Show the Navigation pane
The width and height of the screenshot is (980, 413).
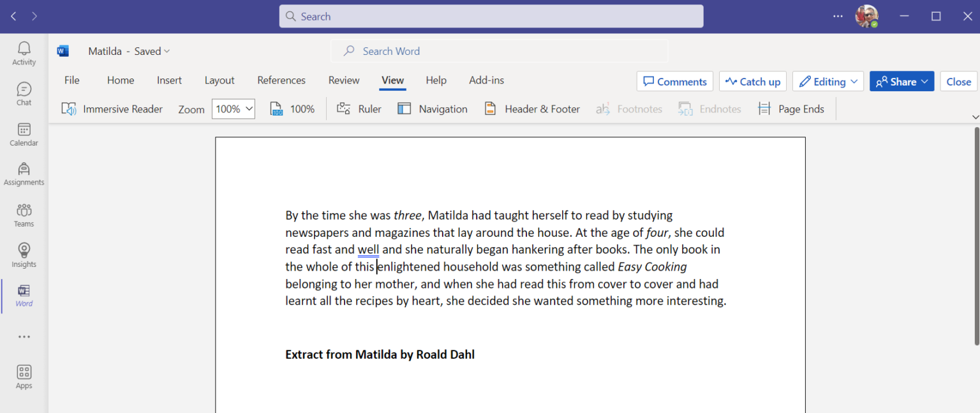pos(433,109)
